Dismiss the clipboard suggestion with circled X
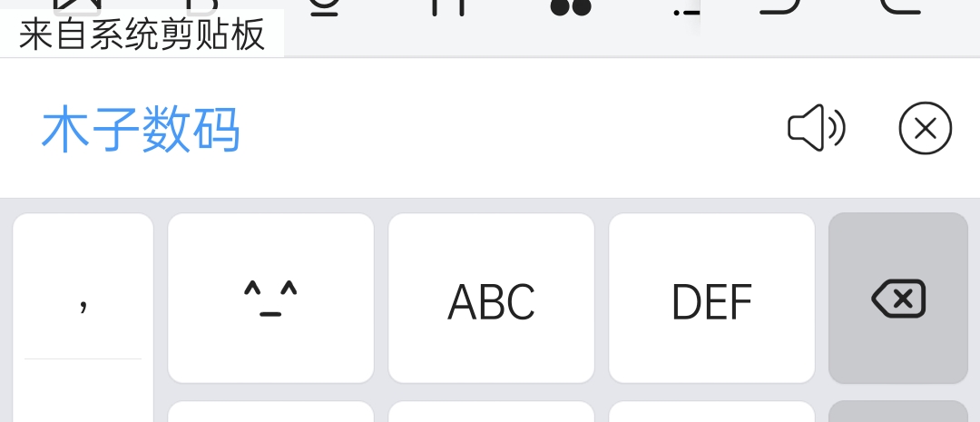This screenshot has height=422, width=980. (925, 128)
